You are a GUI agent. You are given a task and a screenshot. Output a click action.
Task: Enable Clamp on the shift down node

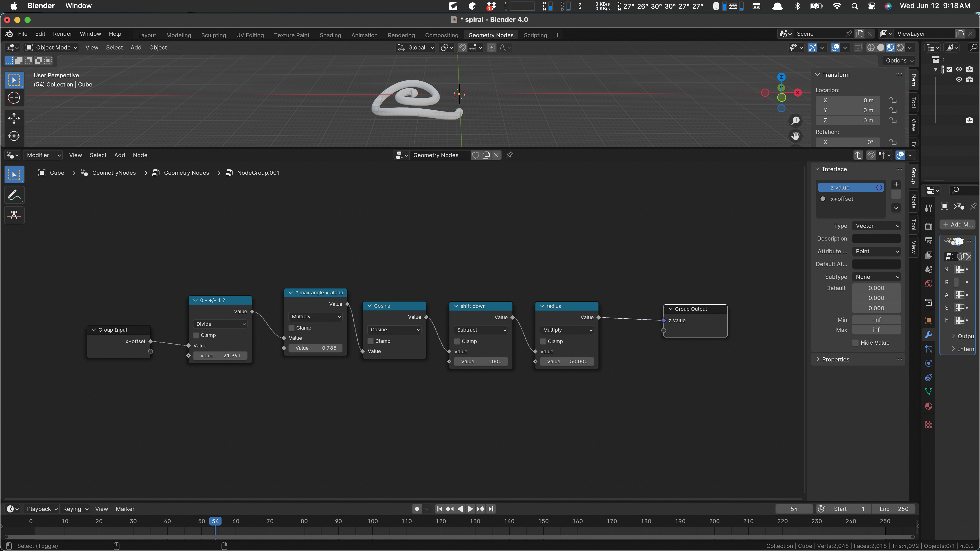[457, 342]
